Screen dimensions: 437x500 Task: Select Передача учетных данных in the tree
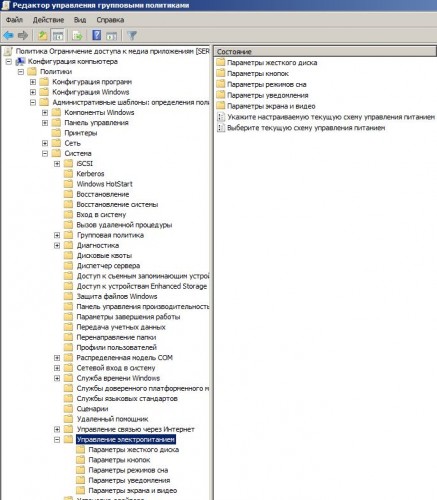point(121,327)
